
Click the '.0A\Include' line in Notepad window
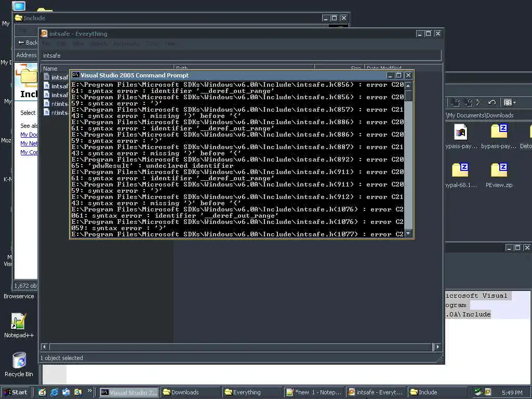(x=468, y=314)
